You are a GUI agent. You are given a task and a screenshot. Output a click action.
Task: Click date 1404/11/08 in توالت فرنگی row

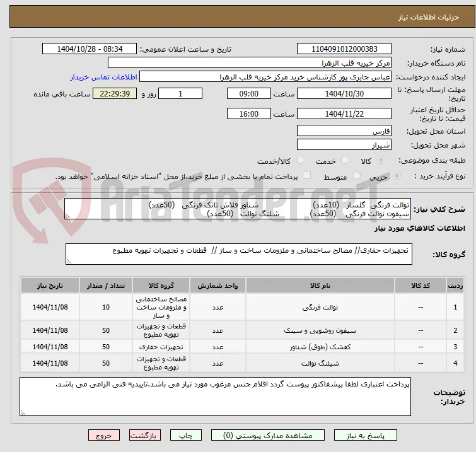pyautogui.click(x=50, y=307)
